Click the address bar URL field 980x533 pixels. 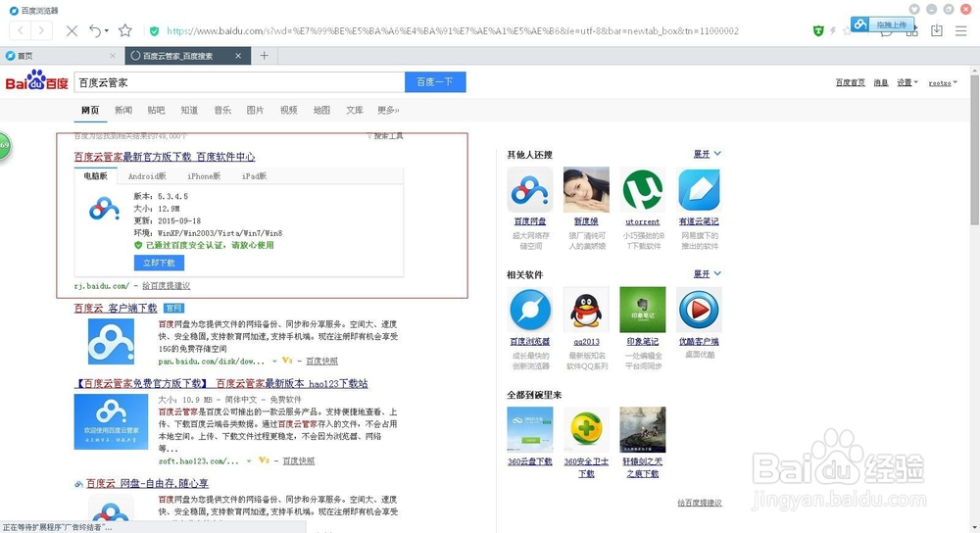(453, 30)
